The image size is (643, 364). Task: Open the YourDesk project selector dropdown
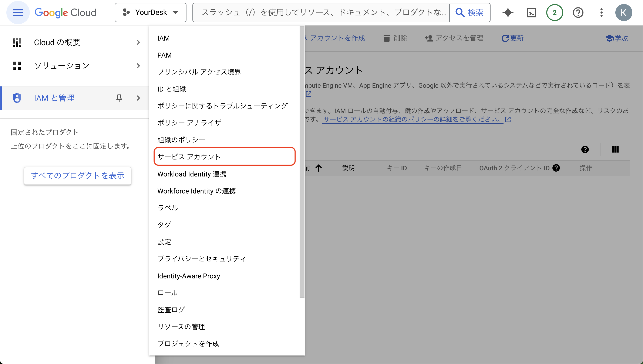tap(150, 13)
